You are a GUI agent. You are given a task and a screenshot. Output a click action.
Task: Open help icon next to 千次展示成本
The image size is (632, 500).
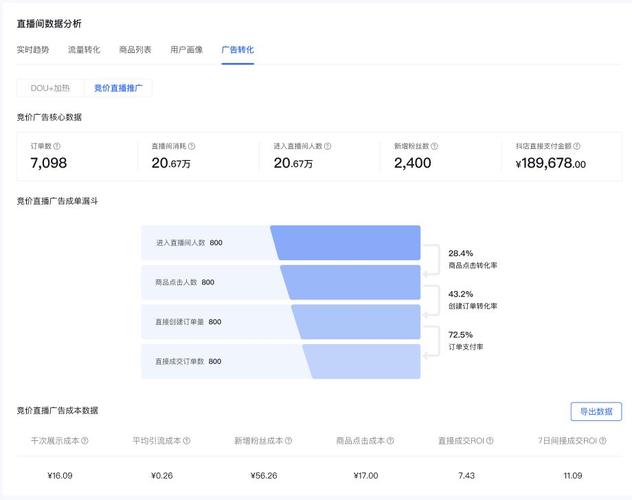pos(85,441)
